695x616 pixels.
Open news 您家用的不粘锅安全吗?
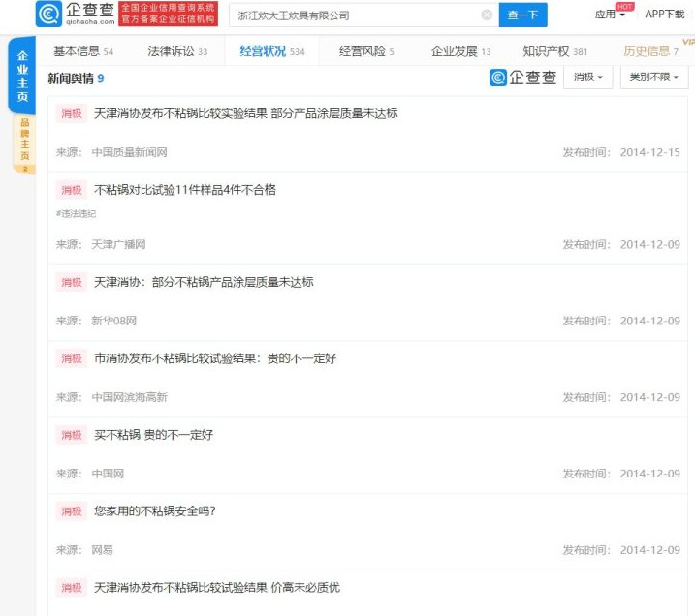pos(155,511)
